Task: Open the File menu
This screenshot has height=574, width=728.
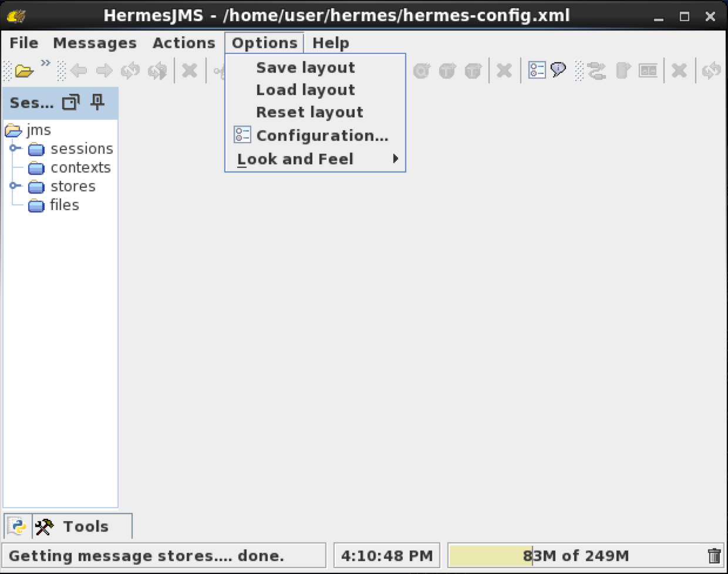Action: (x=24, y=43)
